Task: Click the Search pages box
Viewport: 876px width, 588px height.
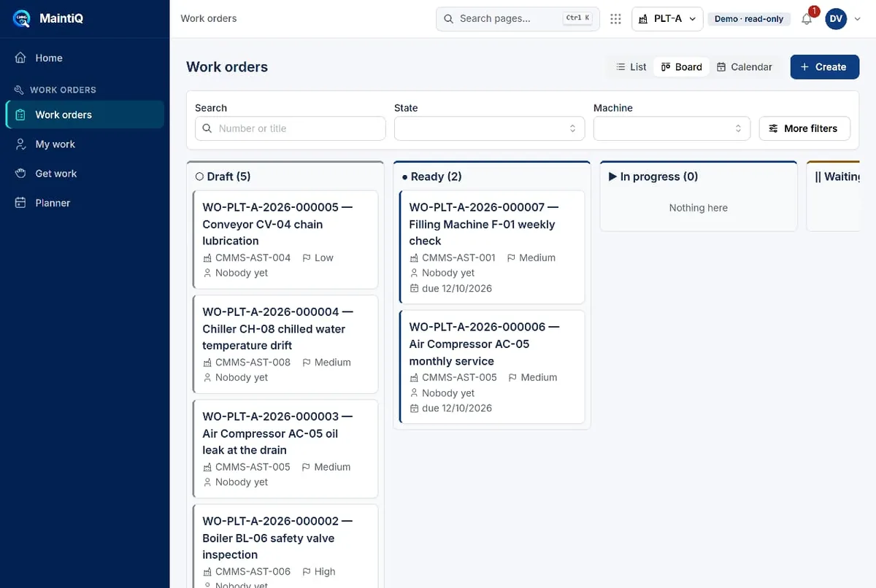Action: pyautogui.click(x=518, y=19)
